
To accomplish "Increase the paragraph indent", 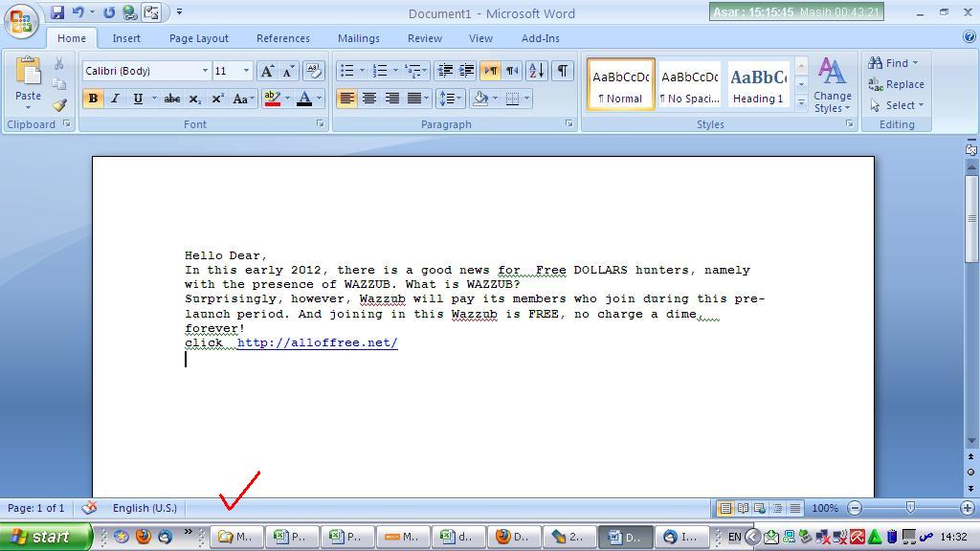I will click(x=467, y=71).
